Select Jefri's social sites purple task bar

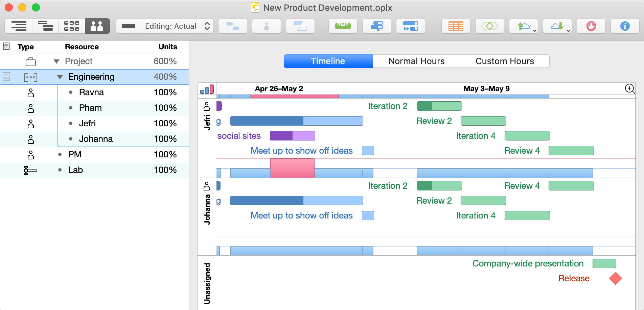293,136
